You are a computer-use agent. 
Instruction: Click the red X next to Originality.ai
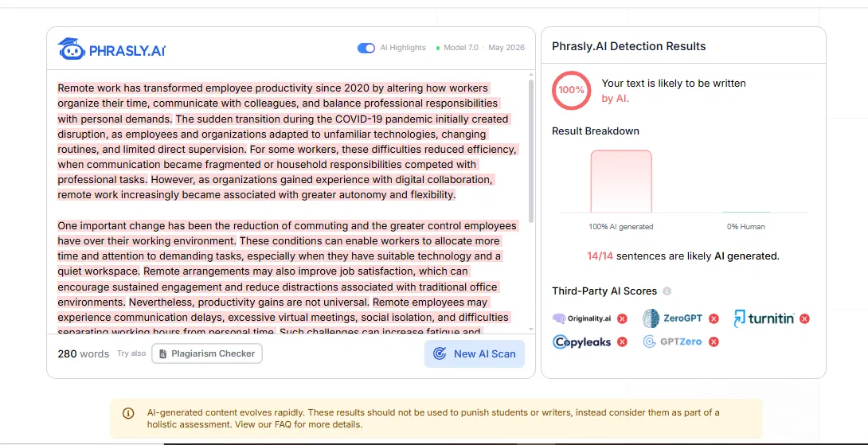click(x=622, y=318)
